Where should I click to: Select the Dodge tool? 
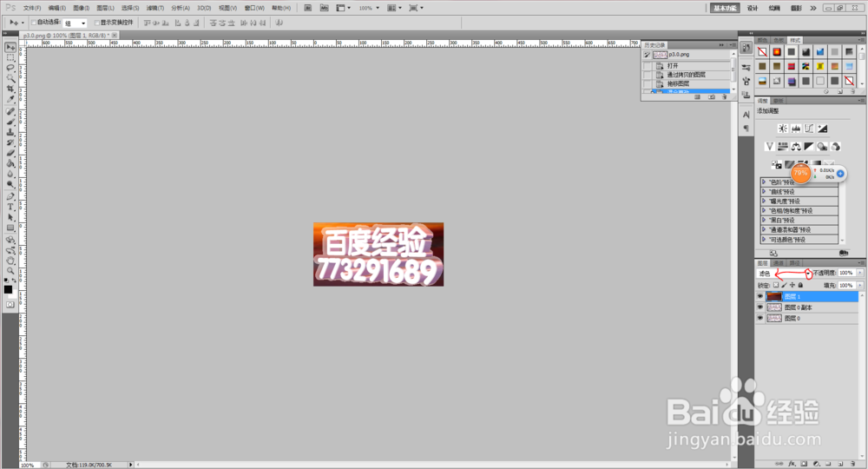pyautogui.click(x=10, y=184)
